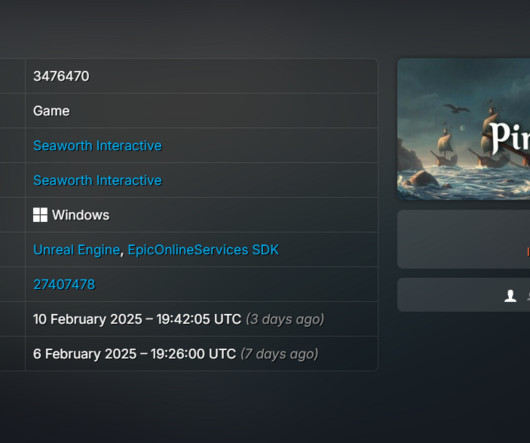Viewport: 530px width, 443px height.
Task: Click the 3 days ago label
Action: [x=285, y=319]
